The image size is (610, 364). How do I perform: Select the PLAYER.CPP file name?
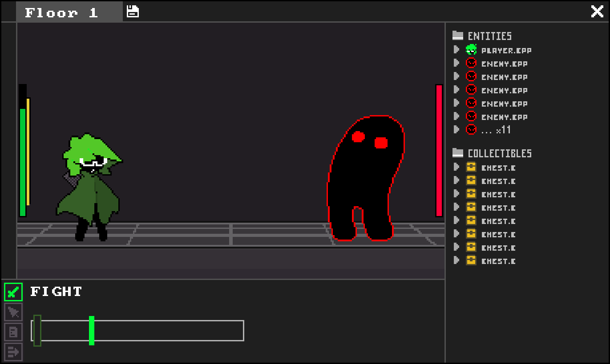click(506, 50)
